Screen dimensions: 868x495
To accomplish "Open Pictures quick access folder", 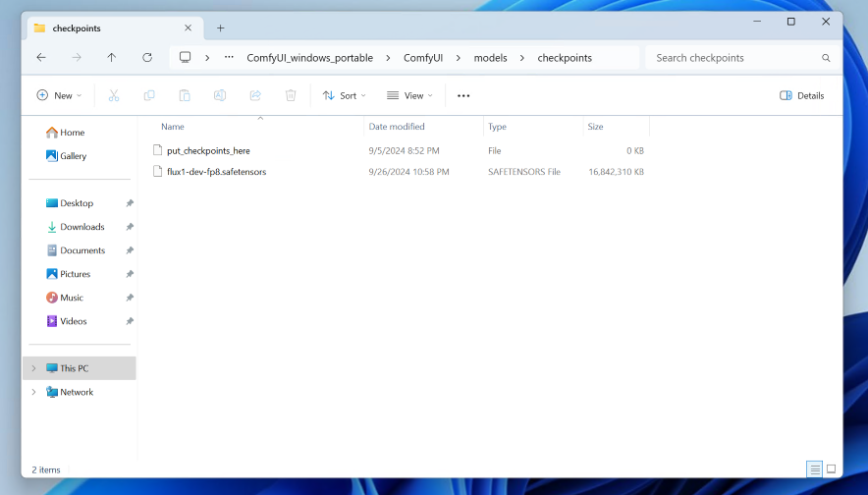I will click(69, 274).
